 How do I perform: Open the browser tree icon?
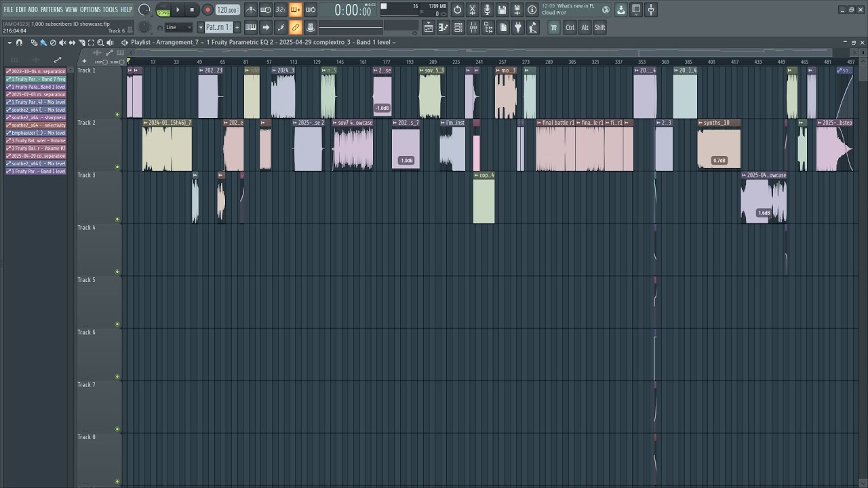coord(488,27)
